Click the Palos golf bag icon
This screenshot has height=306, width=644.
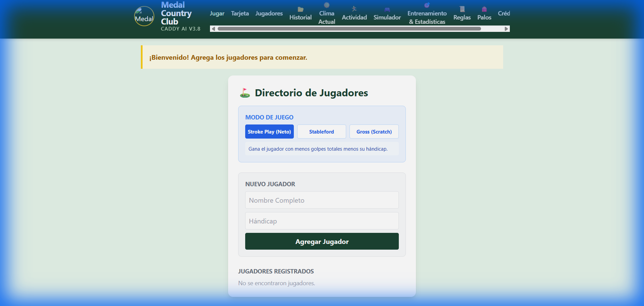coord(484,9)
